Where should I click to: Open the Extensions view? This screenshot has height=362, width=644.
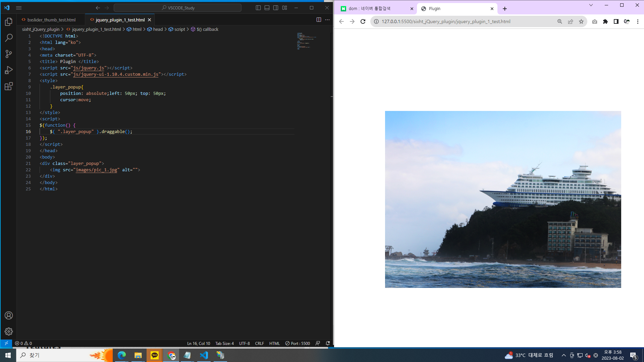pyautogui.click(x=9, y=86)
